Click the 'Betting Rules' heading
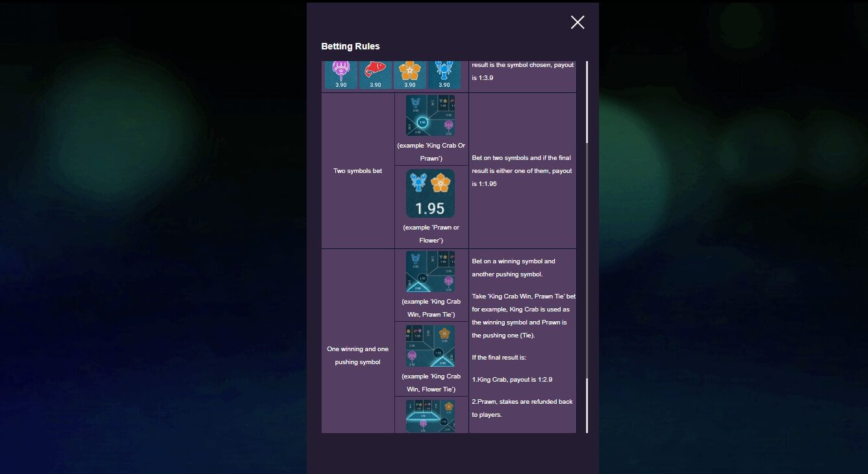Viewport: 868px width, 474px height. click(x=350, y=46)
